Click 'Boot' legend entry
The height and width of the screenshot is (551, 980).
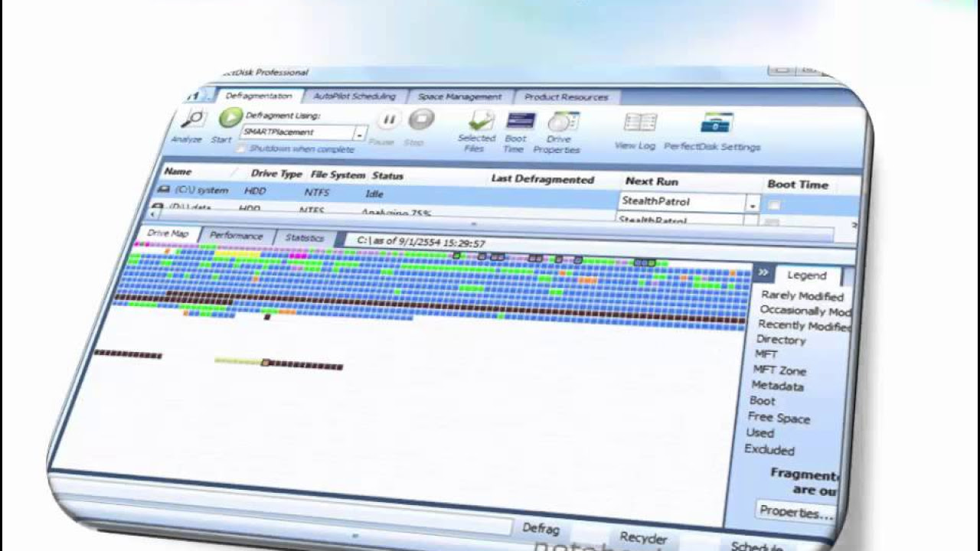coord(762,400)
